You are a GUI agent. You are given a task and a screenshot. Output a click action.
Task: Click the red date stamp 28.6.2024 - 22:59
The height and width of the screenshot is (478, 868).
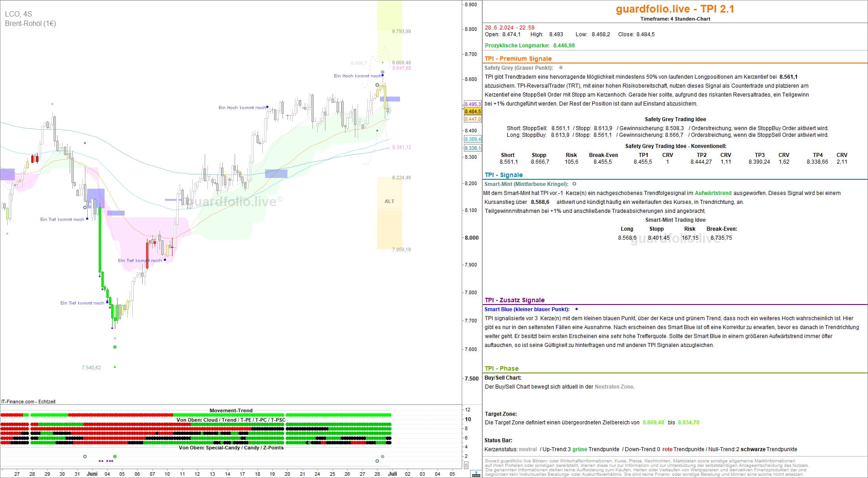[510, 28]
